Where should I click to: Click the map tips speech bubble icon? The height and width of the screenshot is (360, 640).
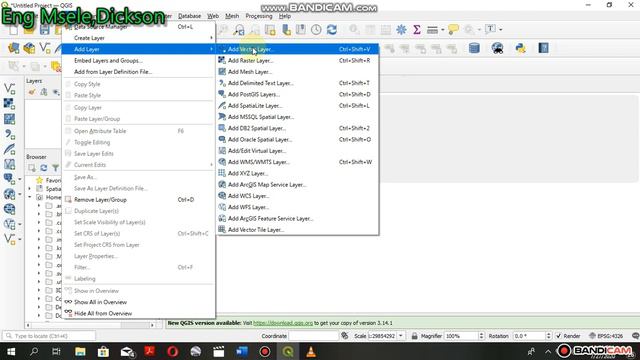tap(453, 29)
